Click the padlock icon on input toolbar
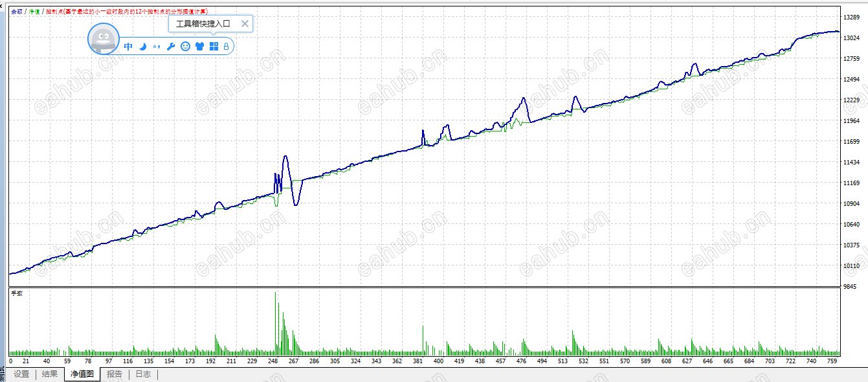Image resolution: width=868 pixels, height=382 pixels. click(x=226, y=47)
